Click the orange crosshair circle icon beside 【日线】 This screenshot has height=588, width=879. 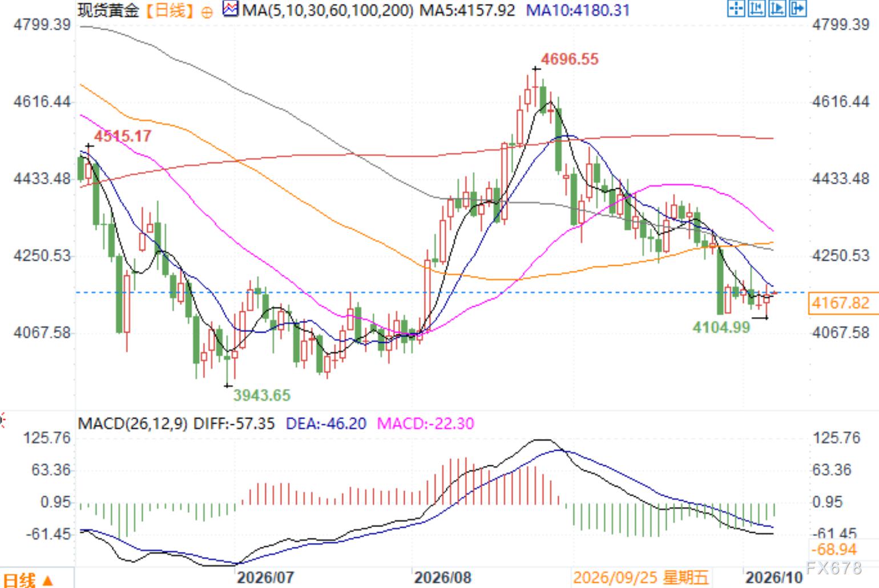(207, 11)
